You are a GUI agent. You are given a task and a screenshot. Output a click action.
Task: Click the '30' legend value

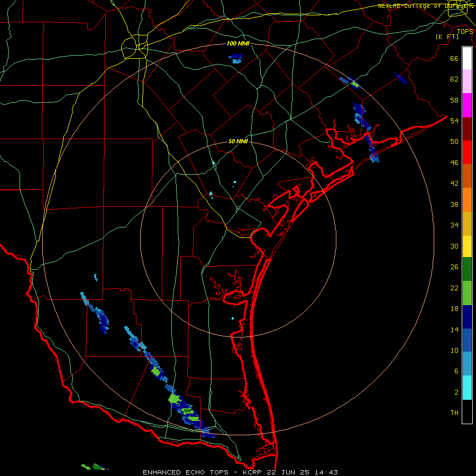pyautogui.click(x=454, y=246)
